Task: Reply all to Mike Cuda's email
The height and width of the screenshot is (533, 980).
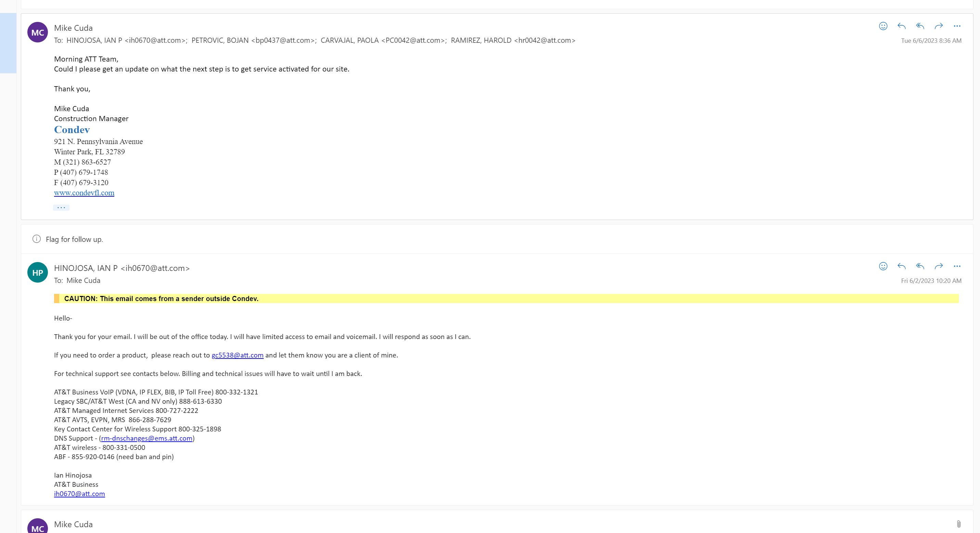Action: click(920, 26)
